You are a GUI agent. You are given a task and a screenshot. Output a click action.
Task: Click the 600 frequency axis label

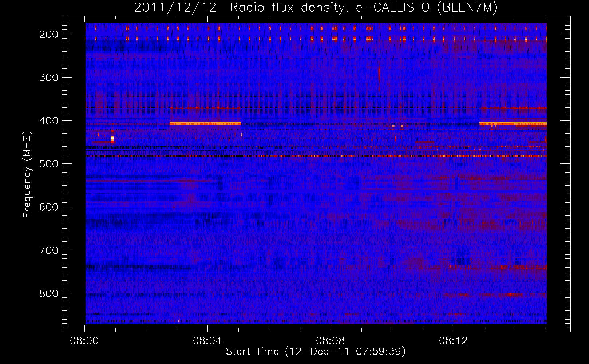tap(48, 207)
